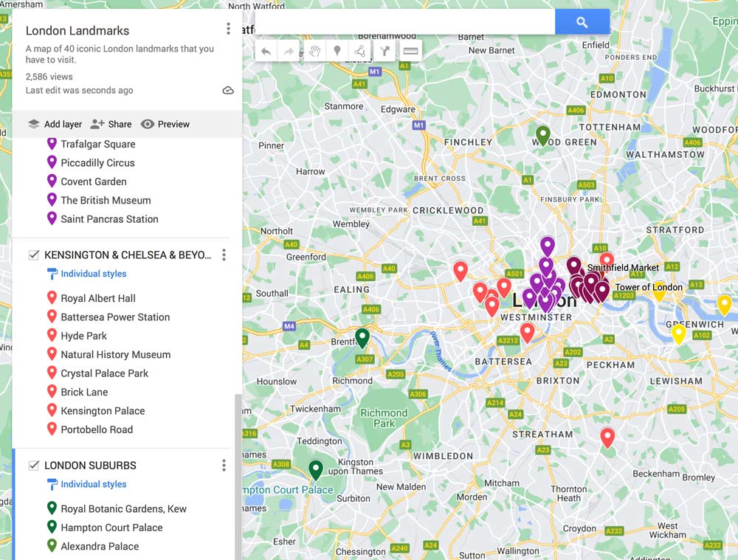Viewport: 738px width, 560px height.
Task: Click the yellow pin on map's right edge
Action: tap(725, 304)
